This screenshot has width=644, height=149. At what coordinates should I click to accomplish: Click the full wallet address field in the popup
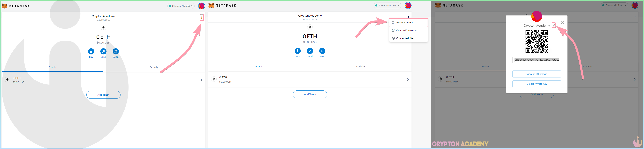(x=537, y=60)
